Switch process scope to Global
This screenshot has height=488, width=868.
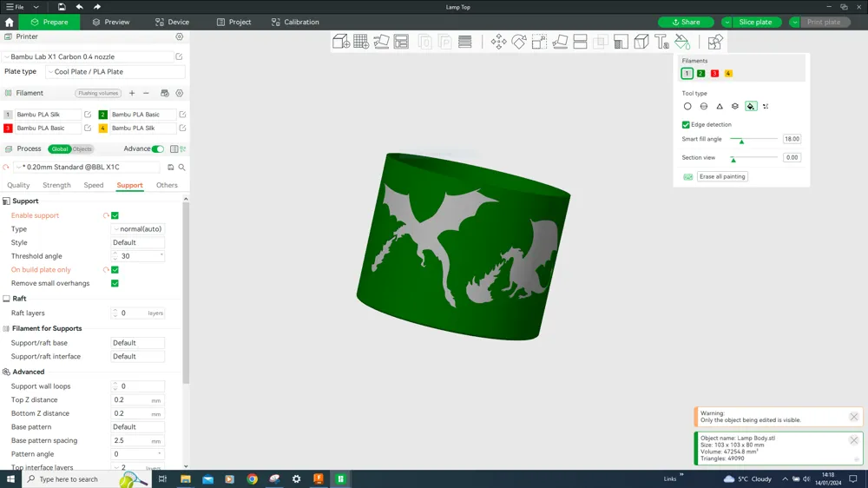click(60, 149)
